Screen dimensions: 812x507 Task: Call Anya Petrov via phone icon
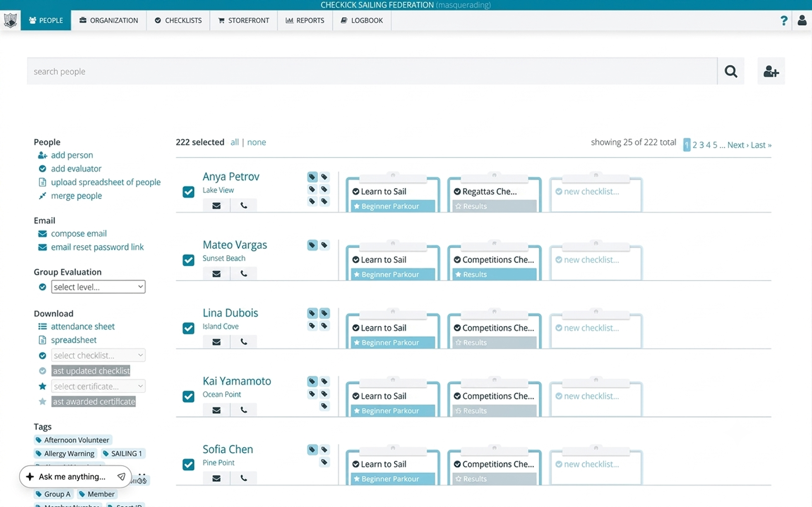tap(243, 205)
